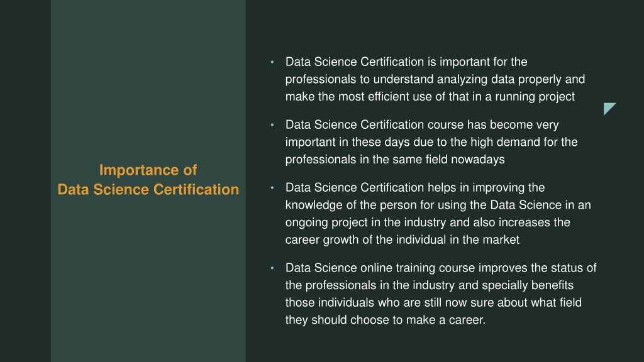Click the line 'knowledge of the person for using'

pos(438,205)
